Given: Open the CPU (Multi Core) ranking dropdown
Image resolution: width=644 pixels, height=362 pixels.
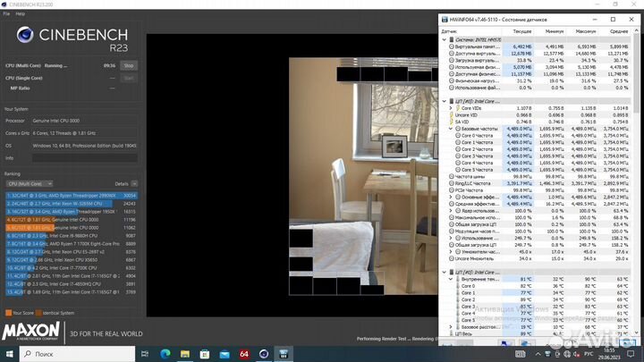Looking at the screenshot, I should click(x=30, y=184).
